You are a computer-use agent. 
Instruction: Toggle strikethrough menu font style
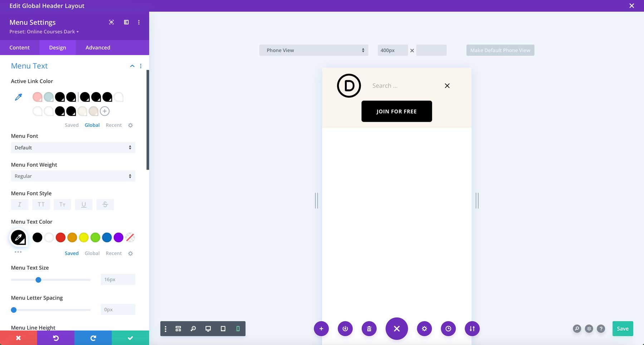[105, 204]
